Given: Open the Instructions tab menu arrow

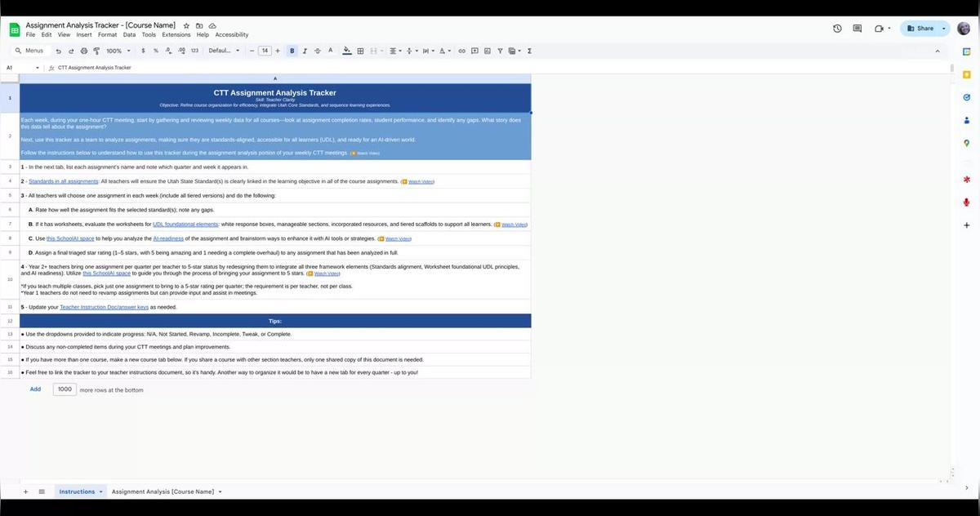Looking at the screenshot, I should pyautogui.click(x=101, y=492).
